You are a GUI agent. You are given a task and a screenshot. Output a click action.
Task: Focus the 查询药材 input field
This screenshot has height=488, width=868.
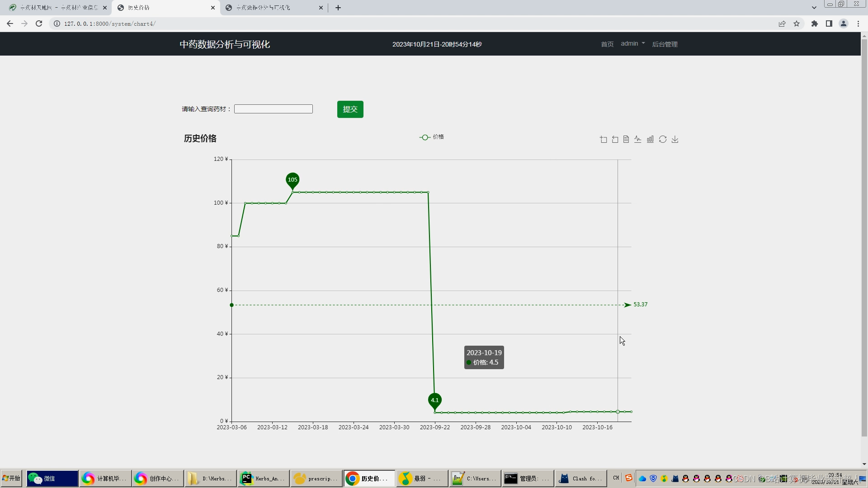(x=274, y=109)
